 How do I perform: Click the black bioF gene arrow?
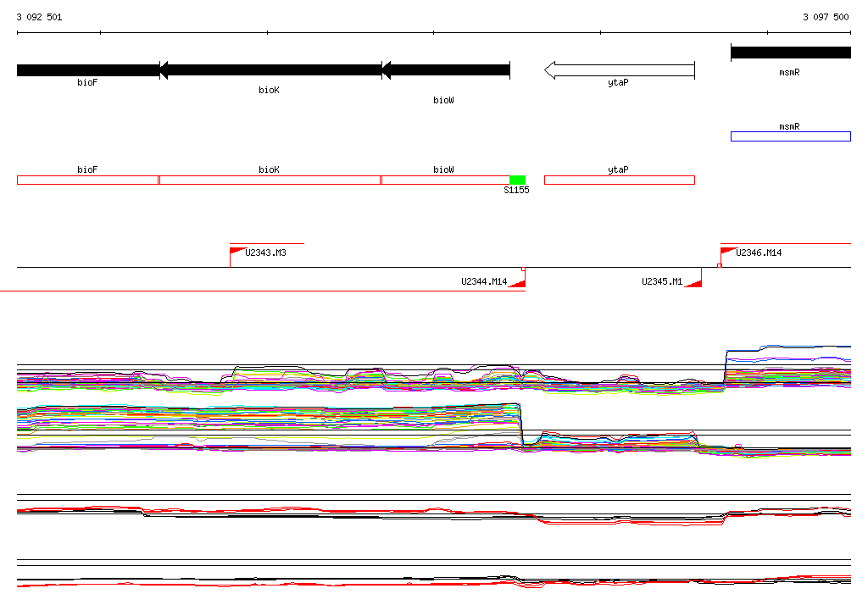point(88,70)
